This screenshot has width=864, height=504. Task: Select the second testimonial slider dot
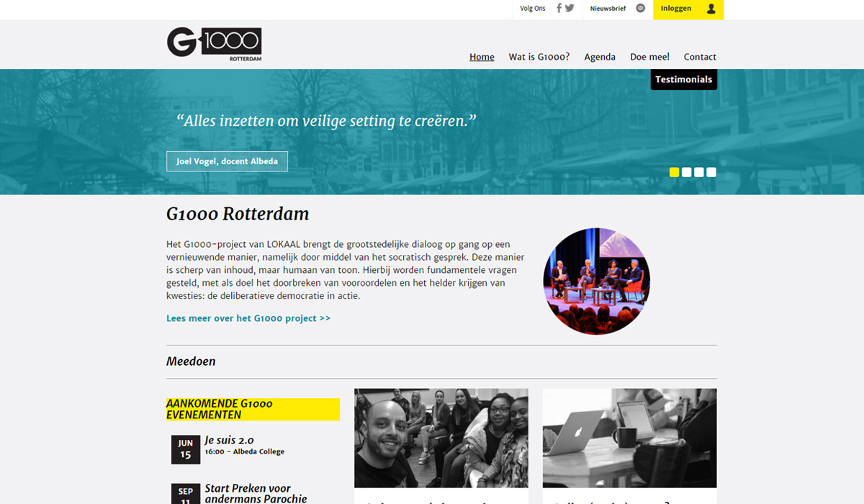[687, 172]
